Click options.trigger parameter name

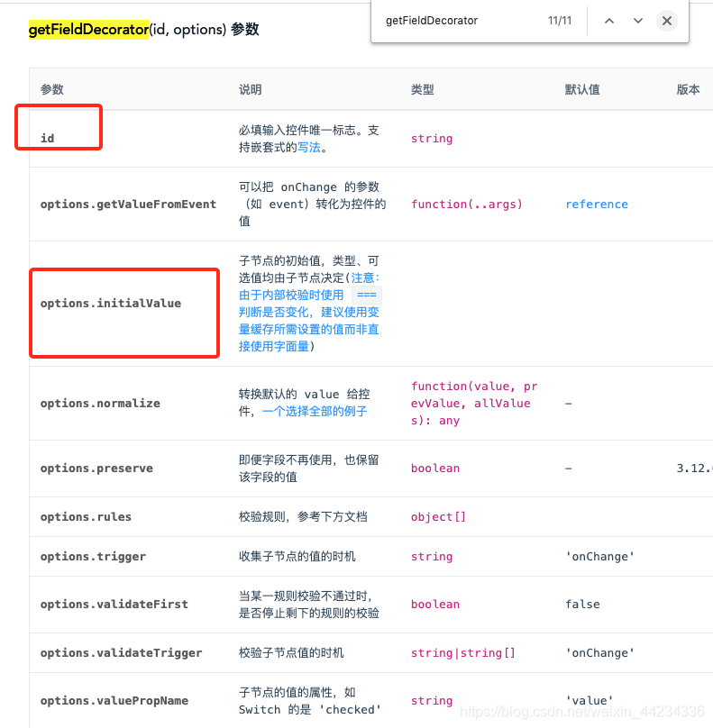pyautogui.click(x=93, y=556)
